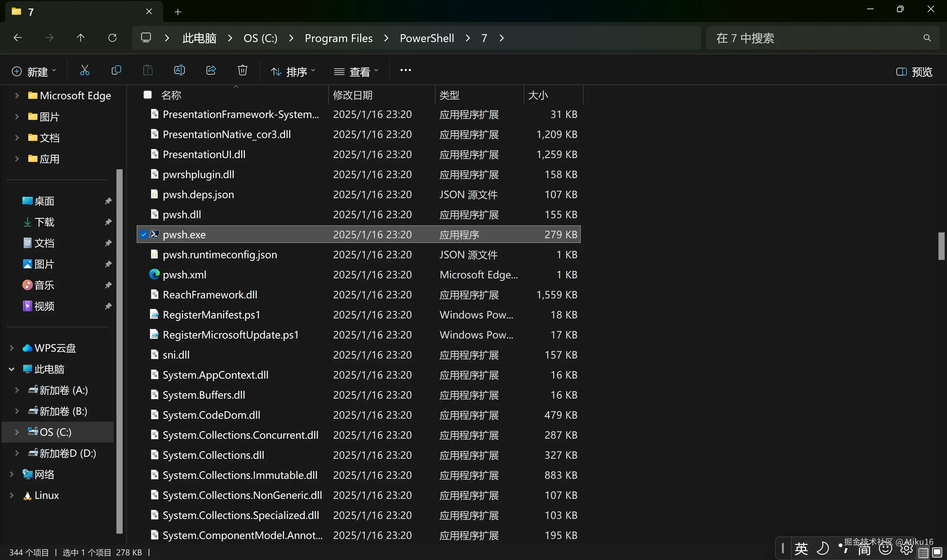
Task: Click the file list vertical scrollbar thumb
Action: pyautogui.click(x=941, y=246)
